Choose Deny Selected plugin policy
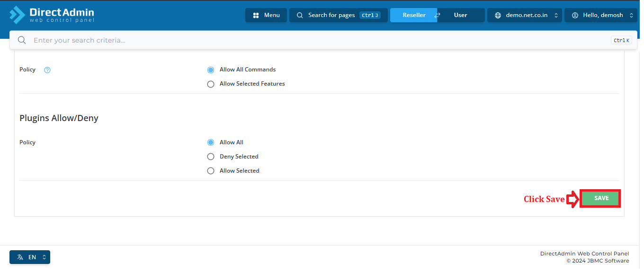Viewport: 644px width, 272px height. pos(211,157)
